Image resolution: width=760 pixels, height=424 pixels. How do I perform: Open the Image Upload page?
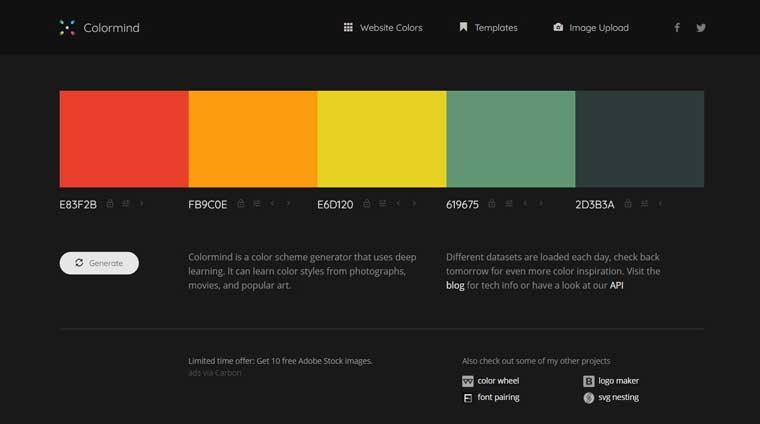591,28
